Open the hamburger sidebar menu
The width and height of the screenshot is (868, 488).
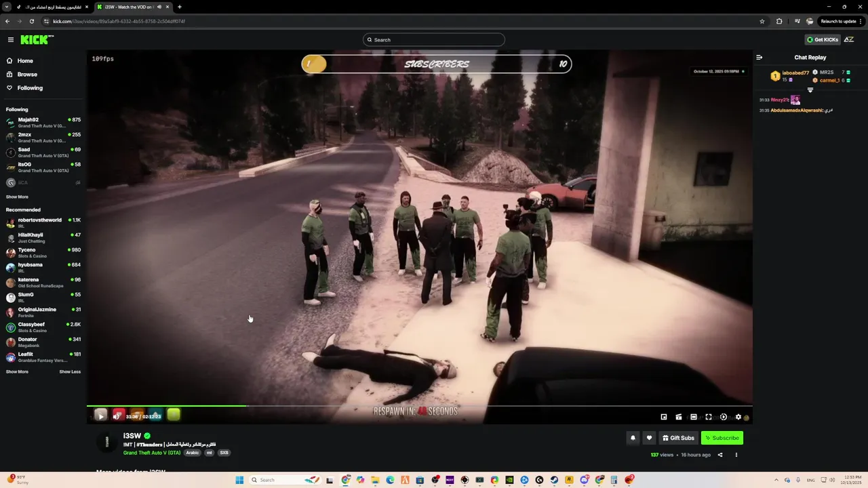tap(10, 40)
